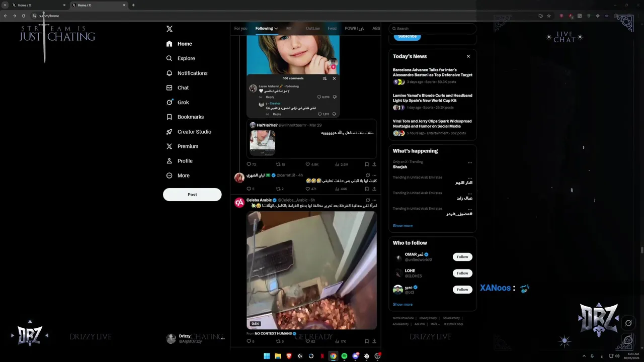Open the Lamine Yamal news story
The image size is (644, 362).
(433, 102)
